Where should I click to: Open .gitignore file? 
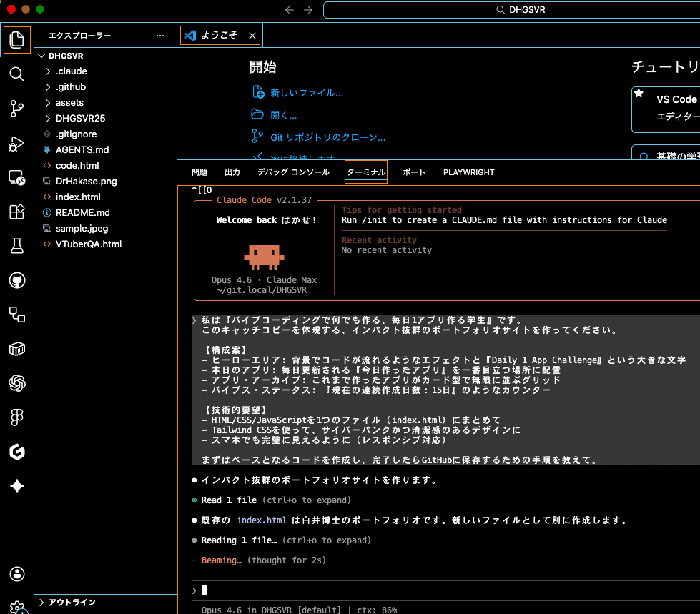pyautogui.click(x=76, y=134)
